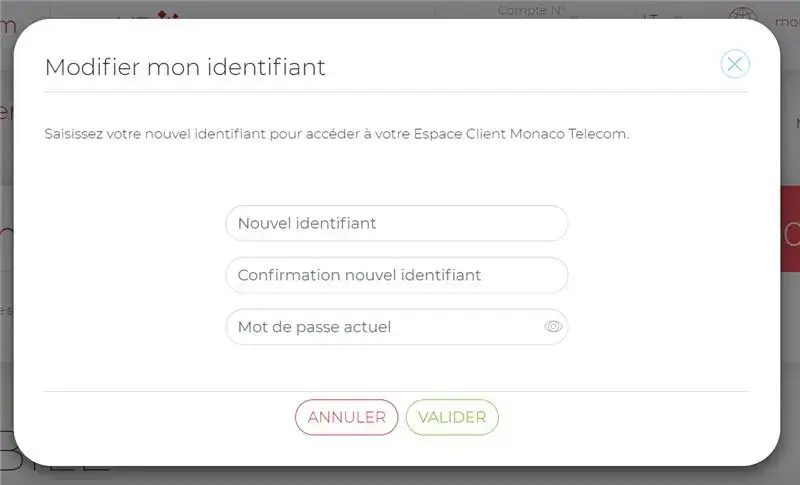Click into the Mot de passe actuel field
Image resolution: width=800 pixels, height=485 pixels.
[385, 327]
